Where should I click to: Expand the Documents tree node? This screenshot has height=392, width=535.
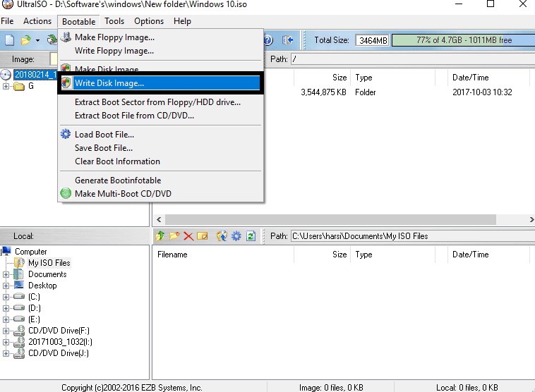pos(6,274)
